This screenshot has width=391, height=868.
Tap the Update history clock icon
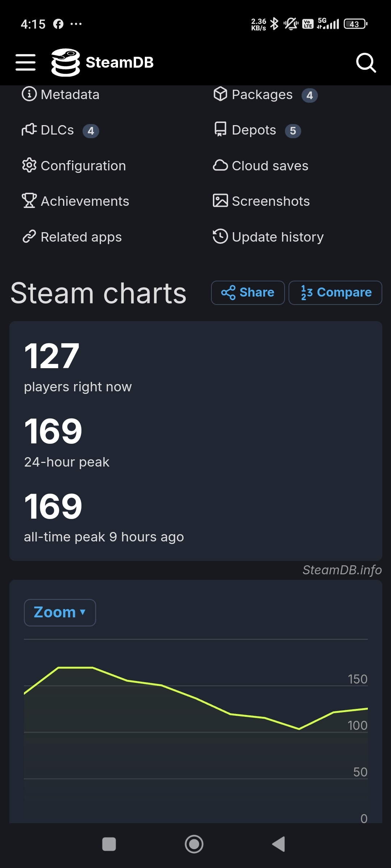point(220,237)
